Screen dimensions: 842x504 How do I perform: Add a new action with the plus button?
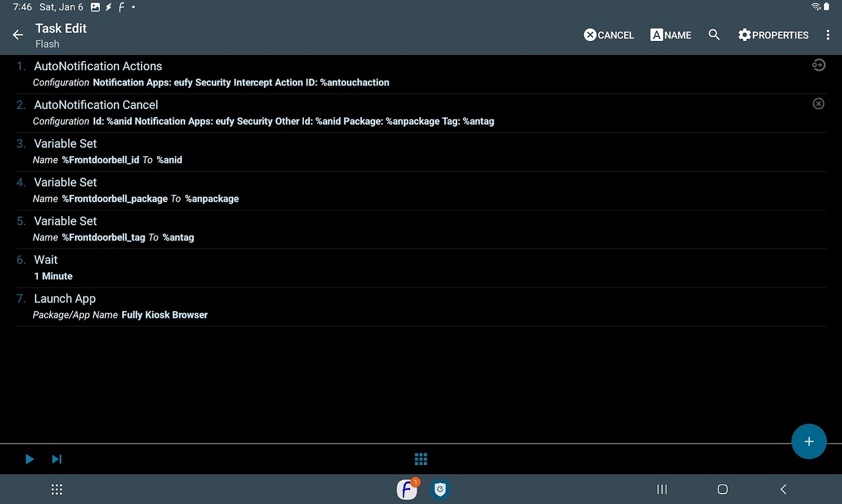(809, 441)
